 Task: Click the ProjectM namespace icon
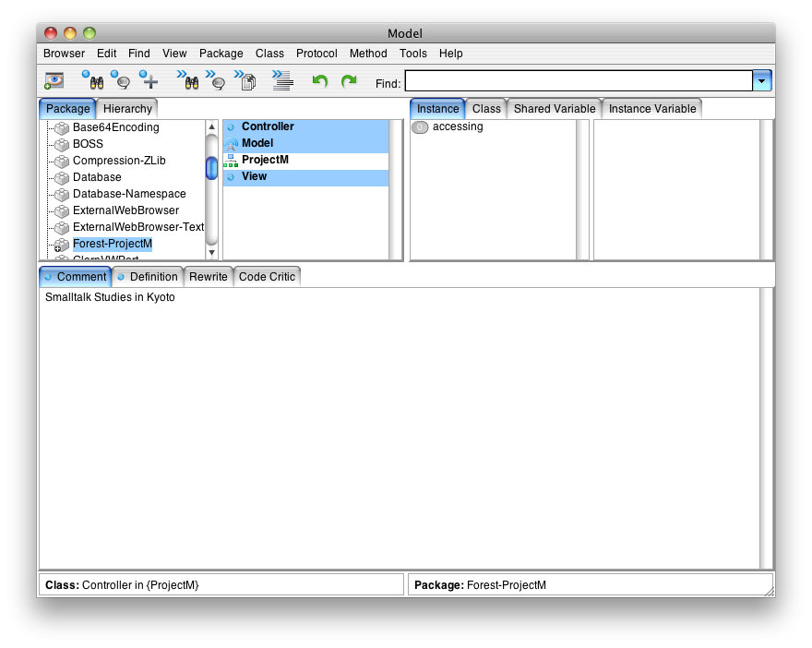(x=231, y=161)
